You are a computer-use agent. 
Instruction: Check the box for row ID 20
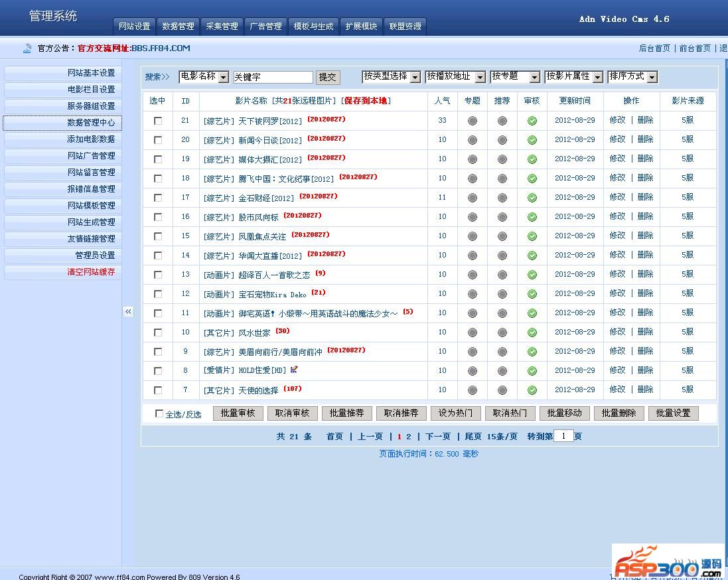point(158,140)
